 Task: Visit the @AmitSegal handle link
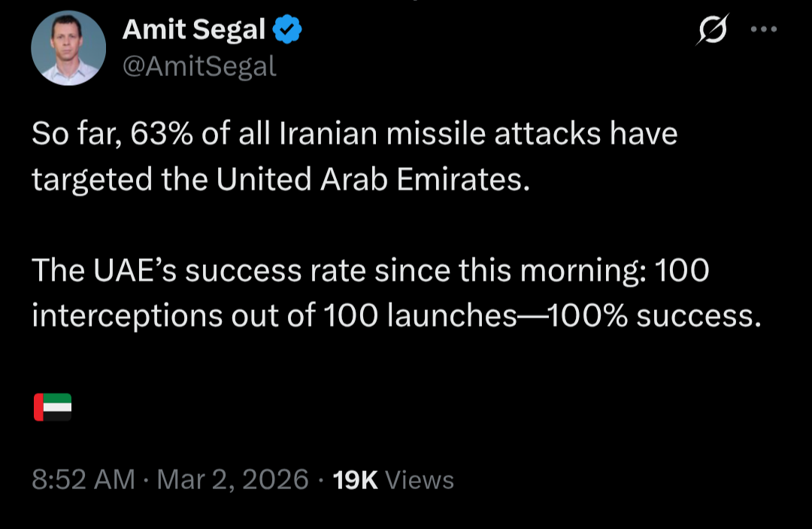pos(199,66)
